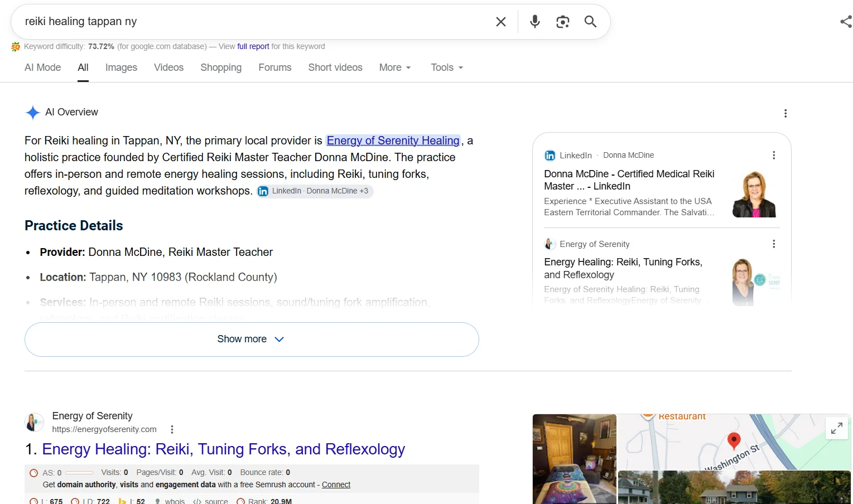
Task: Expand AI Overview with Show more
Action: tap(252, 340)
